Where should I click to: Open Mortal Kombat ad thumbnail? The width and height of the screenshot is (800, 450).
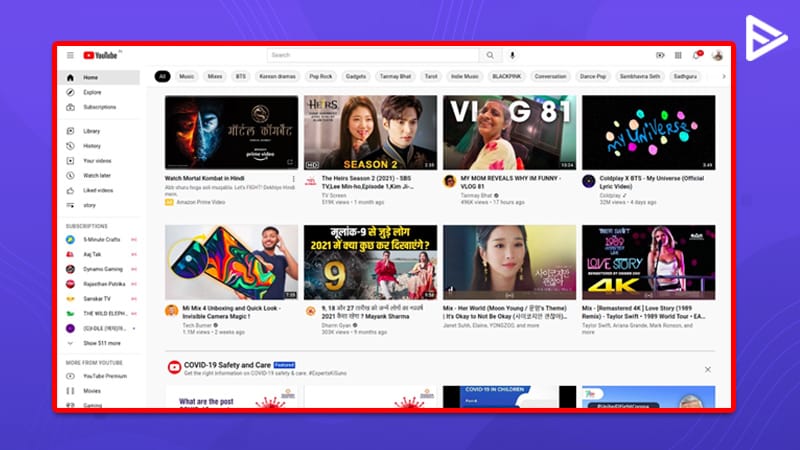click(x=231, y=132)
